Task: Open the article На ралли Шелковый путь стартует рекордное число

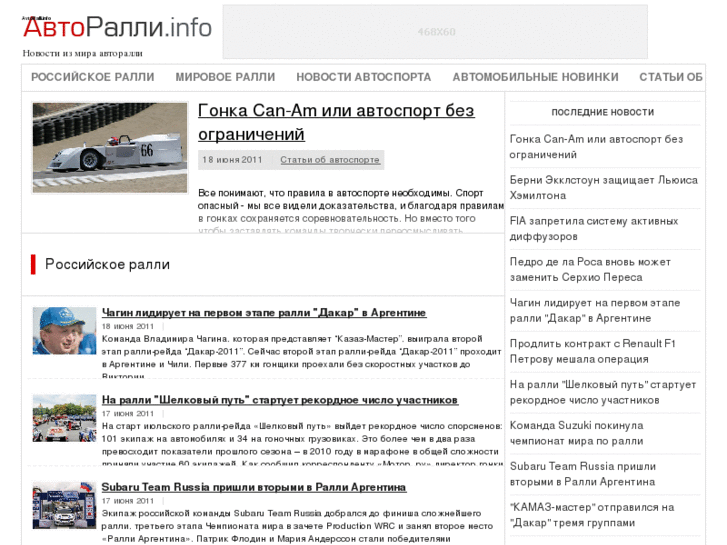Action: (x=280, y=400)
